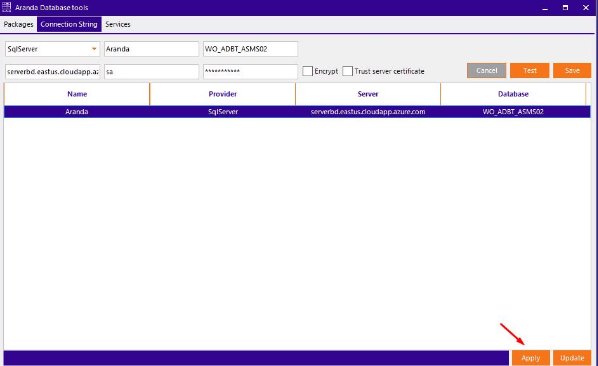Click the username field containing sa
Viewport: 598px width, 366px height.
tap(151, 72)
